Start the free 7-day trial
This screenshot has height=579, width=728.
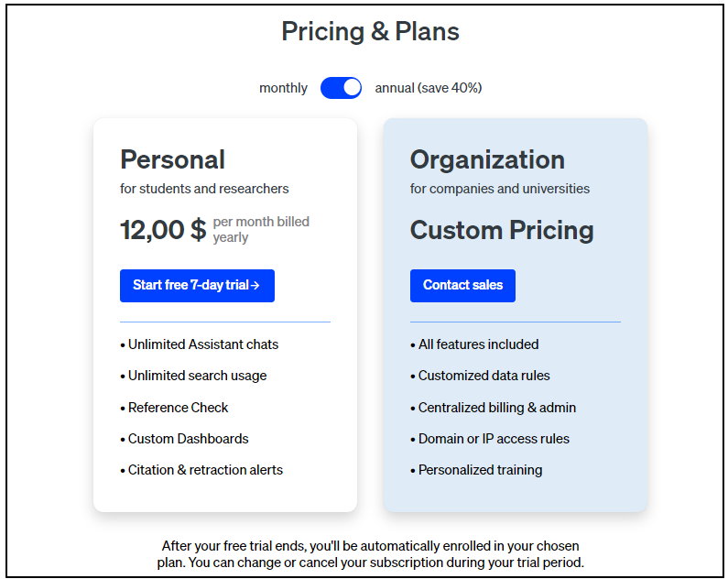point(197,285)
